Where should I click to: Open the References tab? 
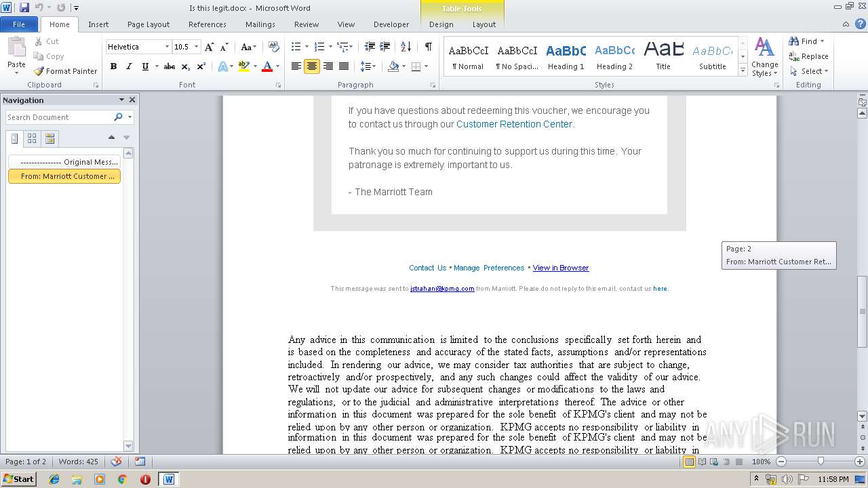(x=208, y=24)
